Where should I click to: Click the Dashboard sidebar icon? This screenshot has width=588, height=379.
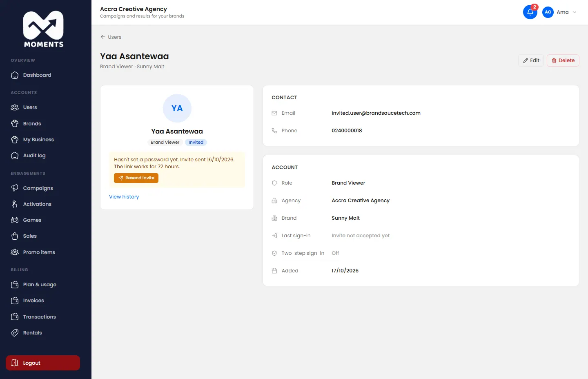pyautogui.click(x=15, y=75)
